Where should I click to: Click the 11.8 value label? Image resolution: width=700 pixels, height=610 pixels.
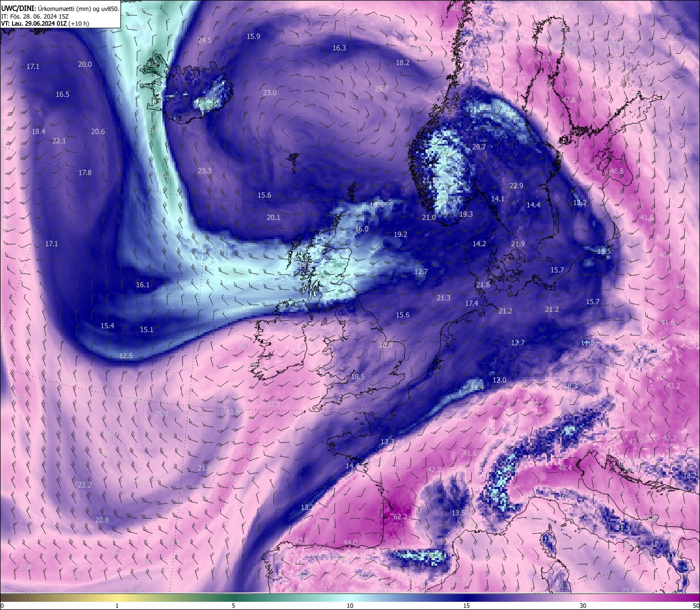coord(587,342)
